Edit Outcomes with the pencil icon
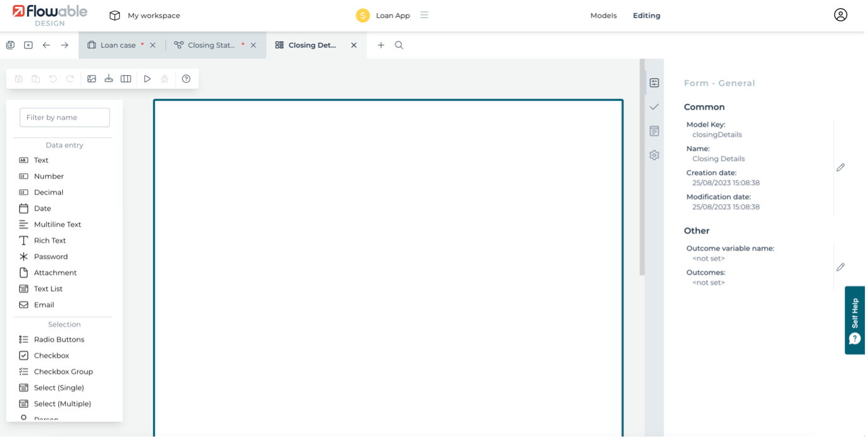868x438 pixels. [840, 267]
